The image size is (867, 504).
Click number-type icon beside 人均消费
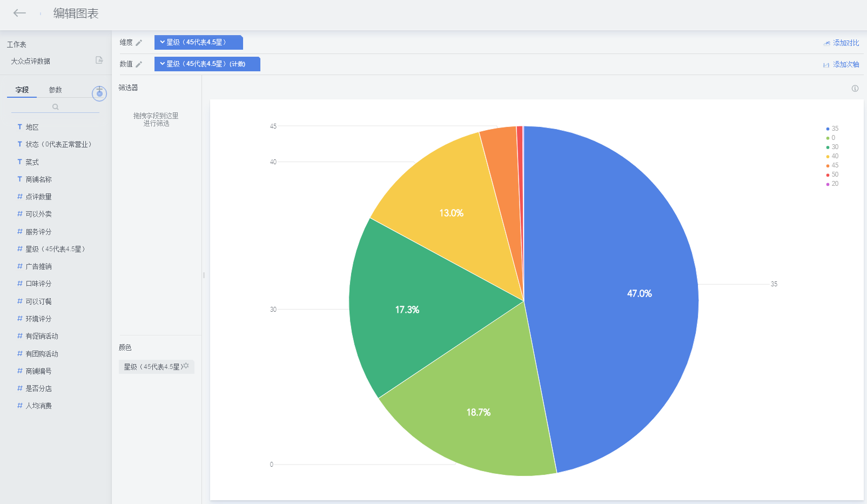19,406
